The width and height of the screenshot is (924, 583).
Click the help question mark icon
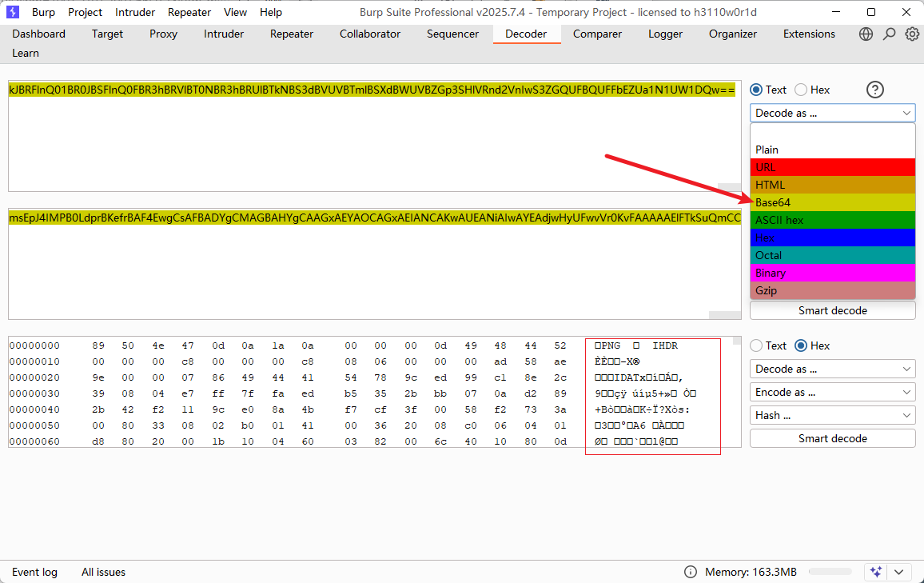[875, 90]
